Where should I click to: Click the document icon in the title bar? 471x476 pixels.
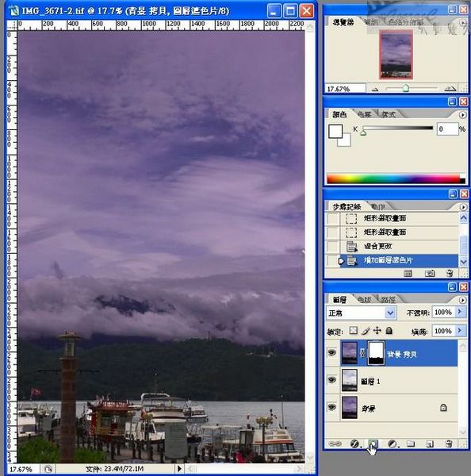pyautogui.click(x=14, y=10)
